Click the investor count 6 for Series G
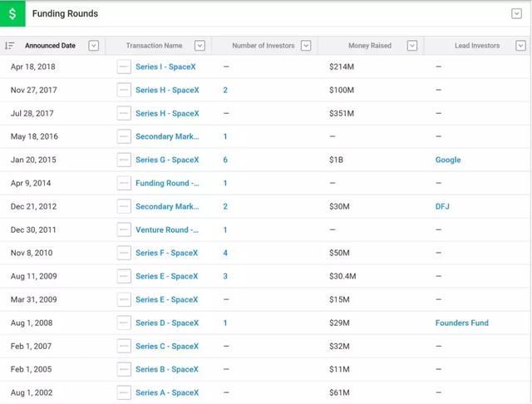This screenshot has height=404, width=532. click(x=225, y=160)
